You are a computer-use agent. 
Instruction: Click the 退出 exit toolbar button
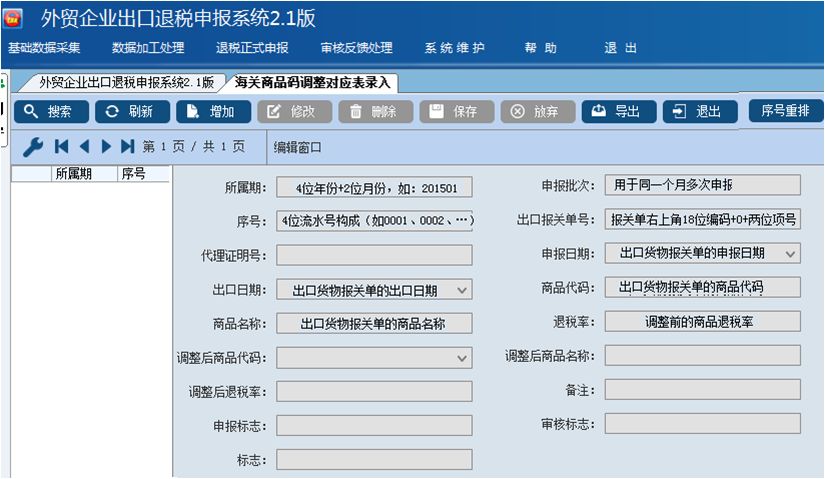(700, 112)
